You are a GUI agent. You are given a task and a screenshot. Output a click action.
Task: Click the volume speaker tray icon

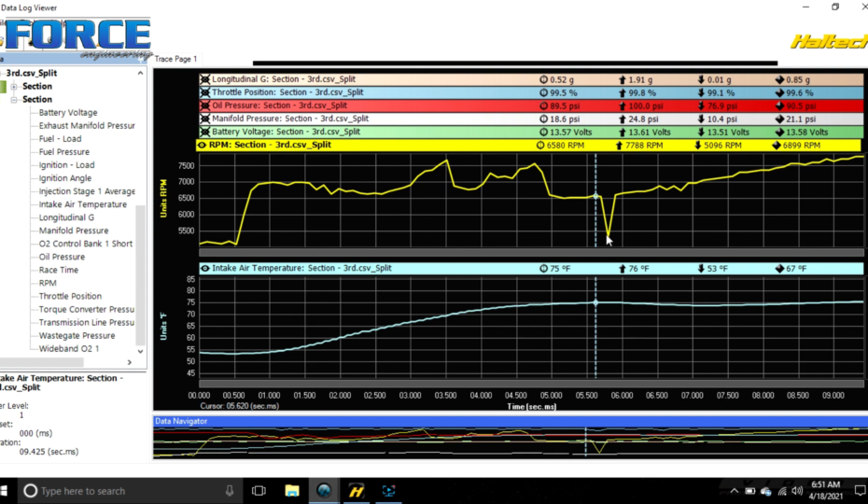[x=798, y=491]
